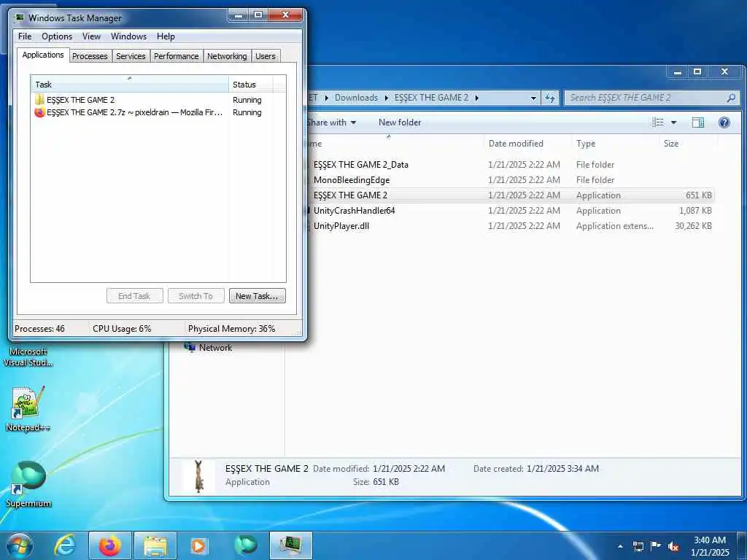Expand the arrow after Downloads breadcrumb
The image size is (747, 560).
click(387, 98)
